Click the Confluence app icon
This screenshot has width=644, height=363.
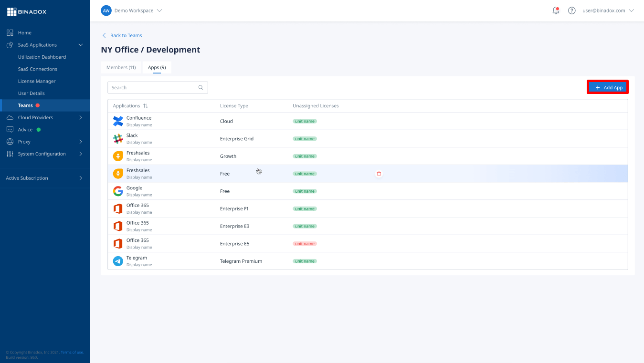118,121
